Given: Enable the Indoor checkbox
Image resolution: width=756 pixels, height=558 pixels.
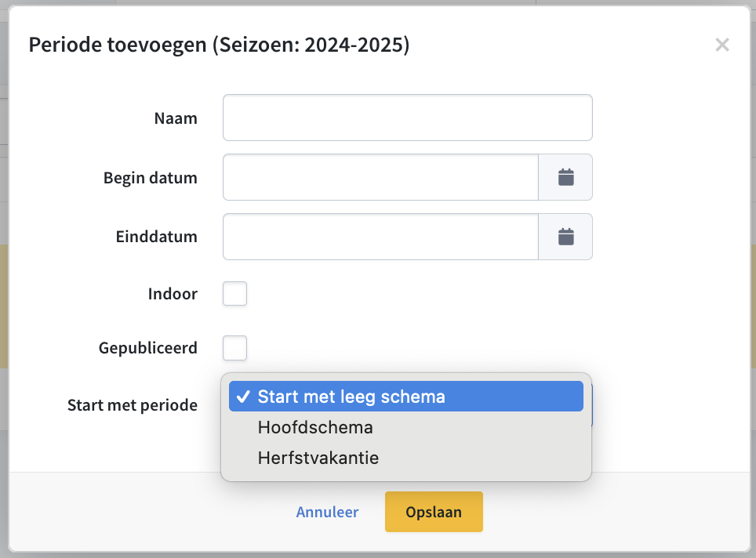Looking at the screenshot, I should point(234,293).
